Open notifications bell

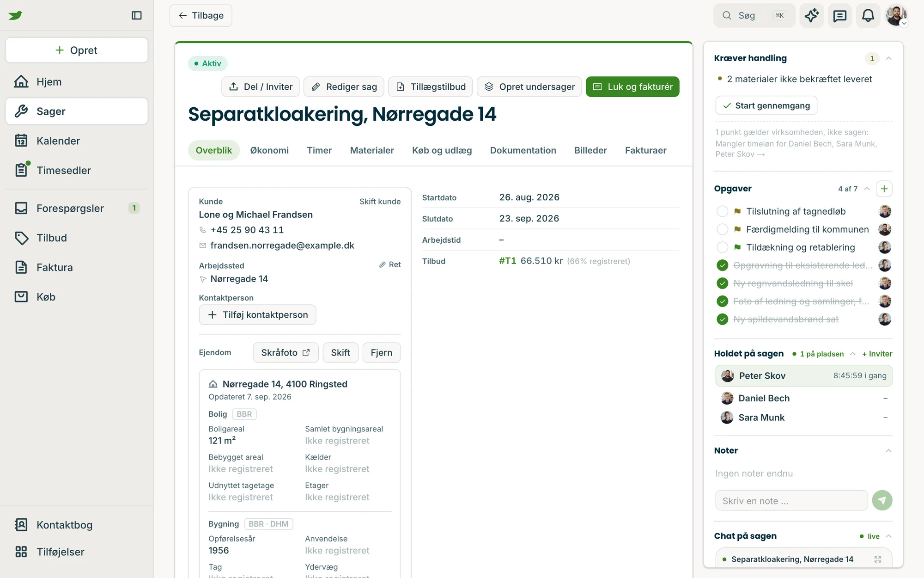[x=868, y=15]
